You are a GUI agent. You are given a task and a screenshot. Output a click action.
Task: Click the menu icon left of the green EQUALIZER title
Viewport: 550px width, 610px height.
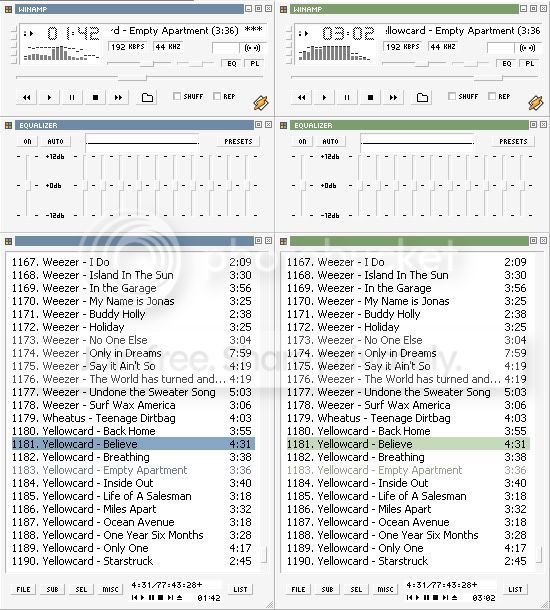point(283,125)
